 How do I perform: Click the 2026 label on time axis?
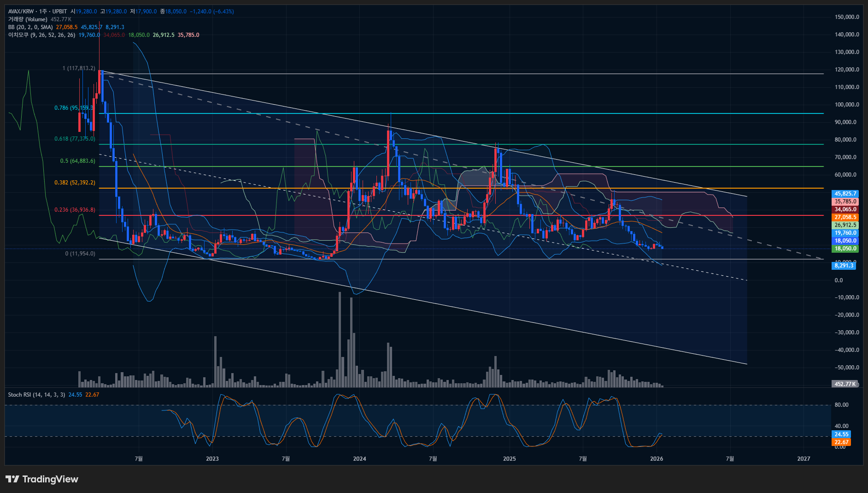656,458
